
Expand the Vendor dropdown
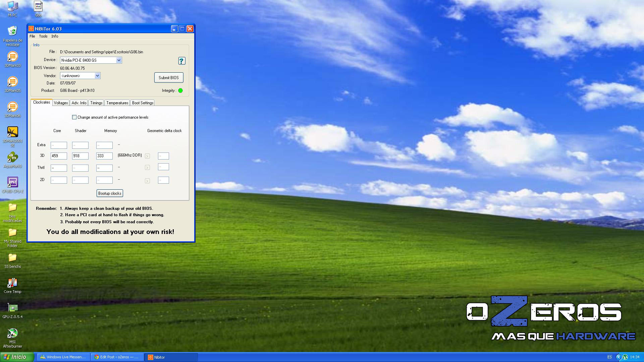(x=97, y=76)
